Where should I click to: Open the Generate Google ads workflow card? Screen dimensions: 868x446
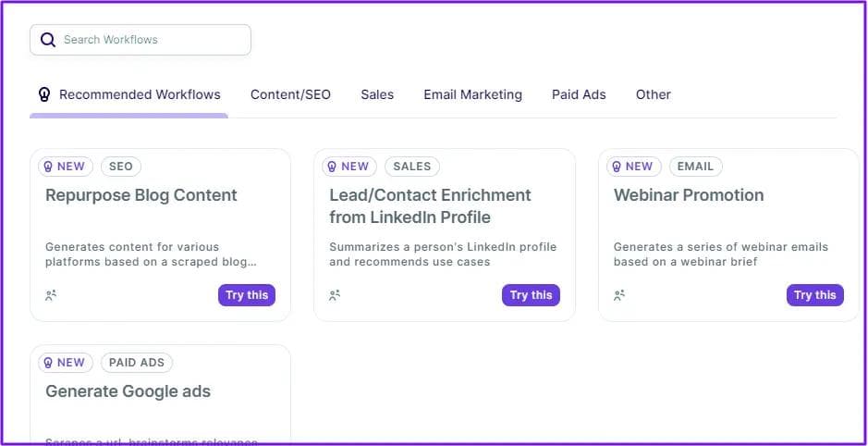pos(128,391)
